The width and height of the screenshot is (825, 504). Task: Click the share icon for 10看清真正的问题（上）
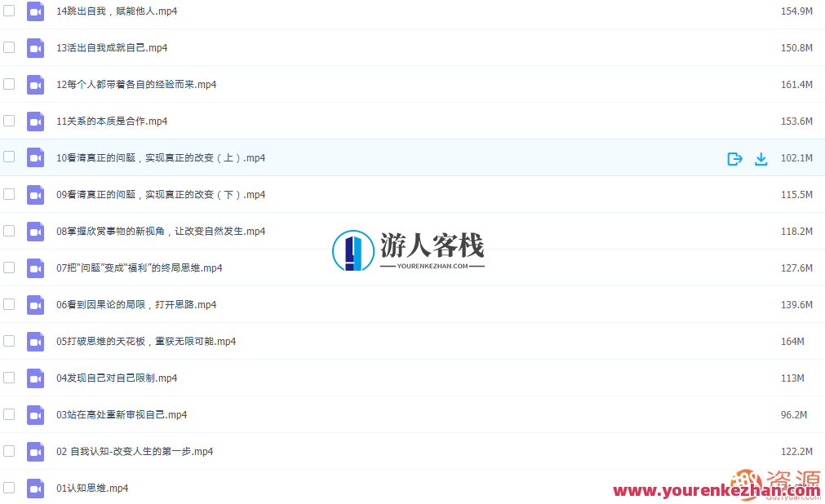(x=734, y=159)
